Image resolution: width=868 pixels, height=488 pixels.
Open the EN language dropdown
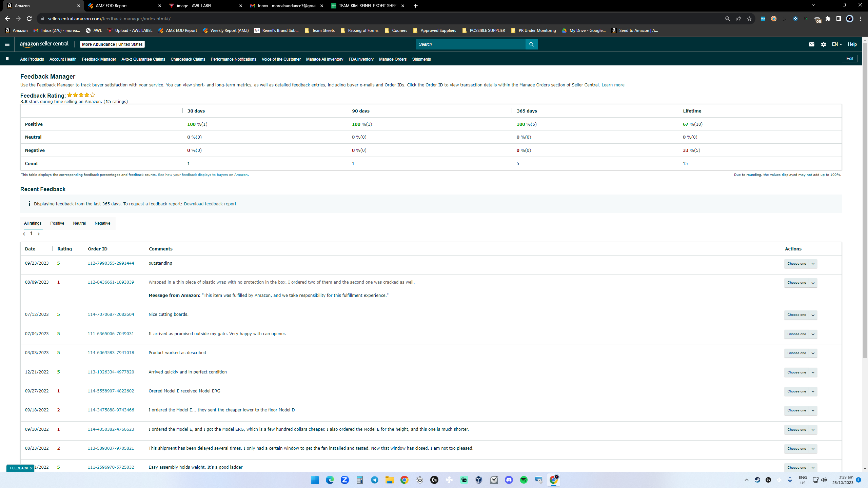(837, 44)
